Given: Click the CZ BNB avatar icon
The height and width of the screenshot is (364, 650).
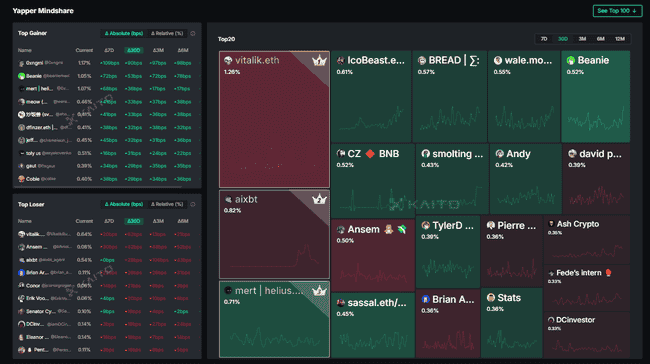Looking at the screenshot, I should (341, 154).
